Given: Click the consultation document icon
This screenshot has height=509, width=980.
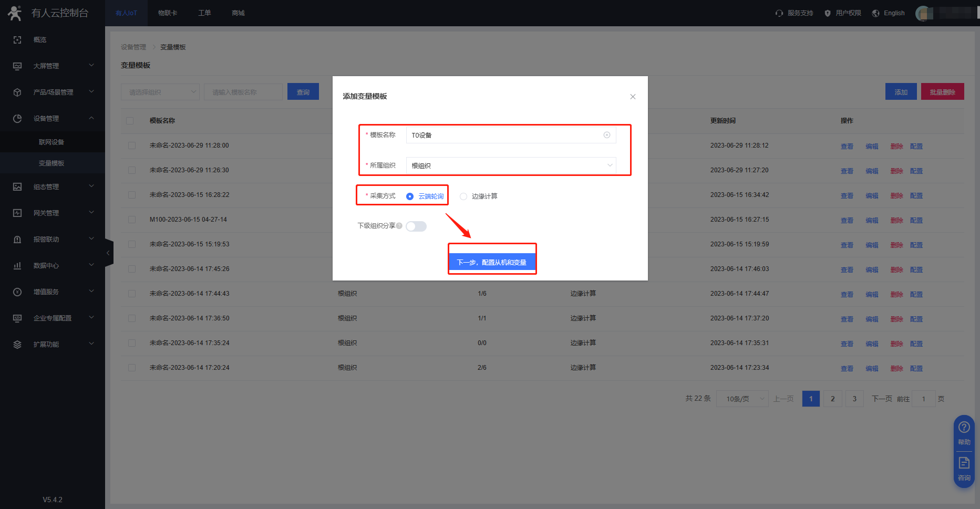Looking at the screenshot, I should (x=964, y=463).
